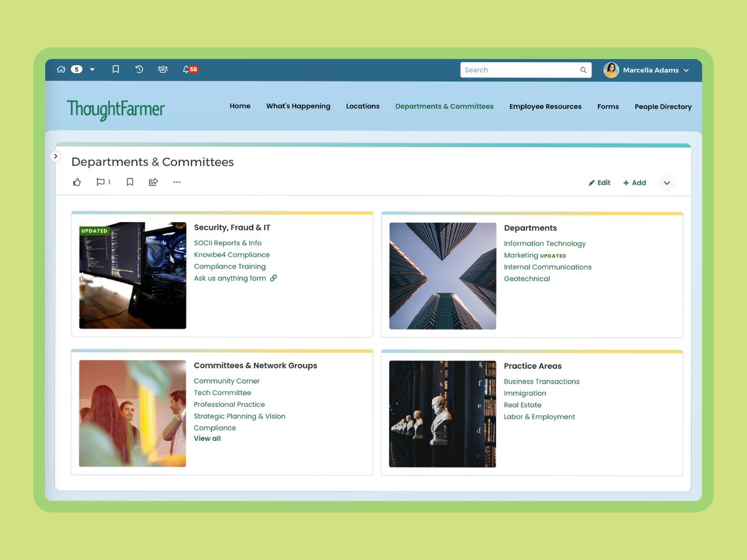Toggle the more options ellipsis menu
This screenshot has width=747, height=560.
point(177,182)
